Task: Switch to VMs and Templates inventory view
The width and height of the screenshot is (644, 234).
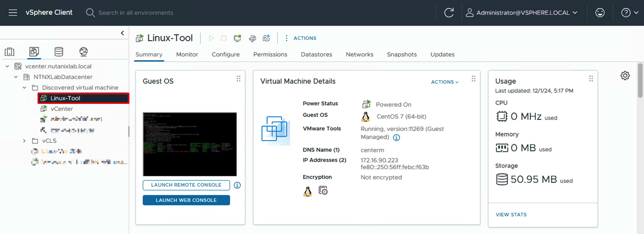Action: 34,52
